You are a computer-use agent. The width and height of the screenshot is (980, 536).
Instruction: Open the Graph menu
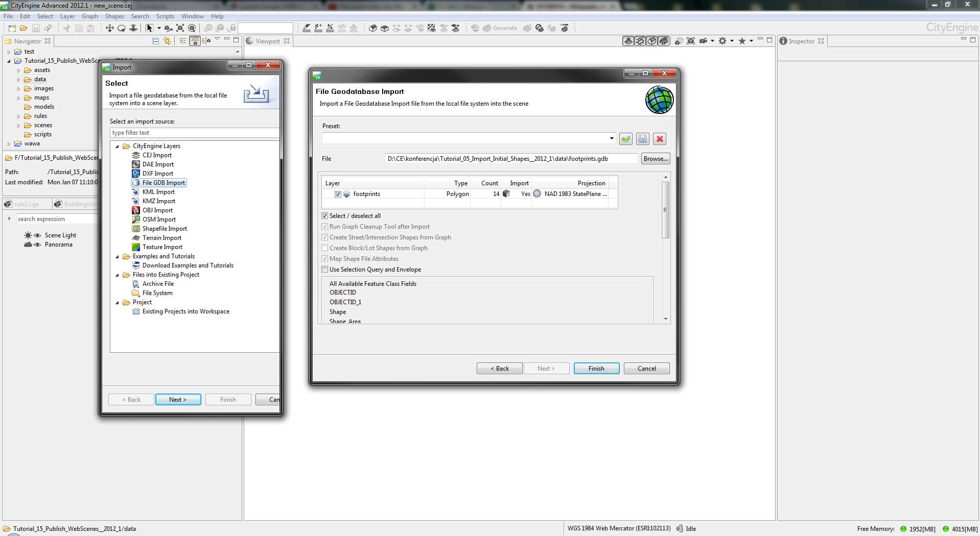(90, 16)
